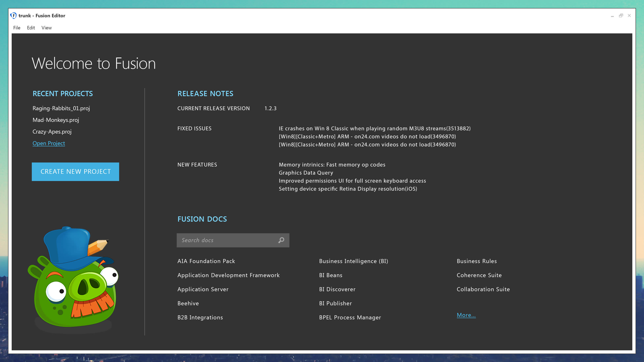Viewport: 644px width, 362px height.
Task: Click the Current Release Version label
Action: [x=214, y=108]
